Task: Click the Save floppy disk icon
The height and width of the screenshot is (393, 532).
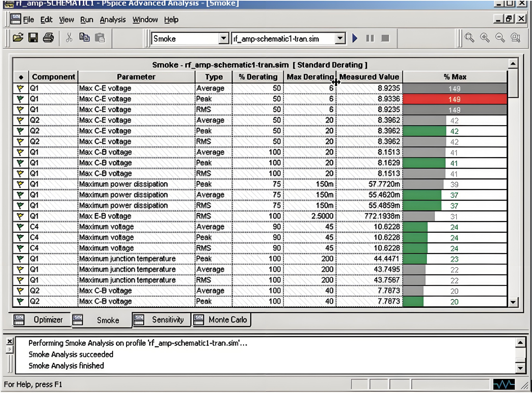Action: [x=33, y=38]
